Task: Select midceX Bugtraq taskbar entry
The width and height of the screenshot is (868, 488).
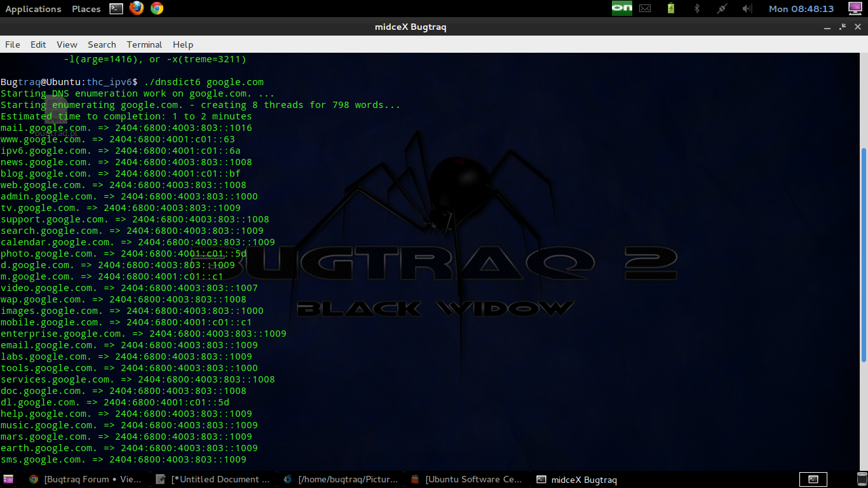Action: tap(577, 480)
